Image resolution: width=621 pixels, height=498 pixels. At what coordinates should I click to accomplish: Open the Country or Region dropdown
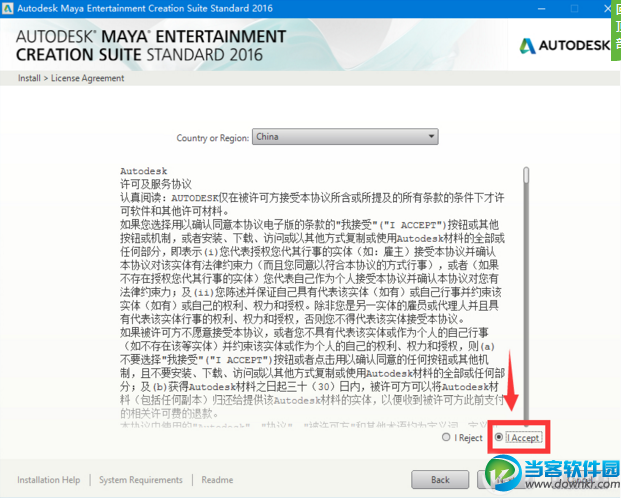pyautogui.click(x=345, y=137)
